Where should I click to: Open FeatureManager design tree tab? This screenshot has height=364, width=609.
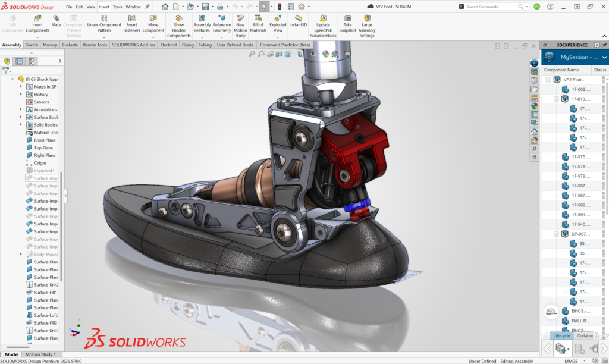(x=7, y=61)
